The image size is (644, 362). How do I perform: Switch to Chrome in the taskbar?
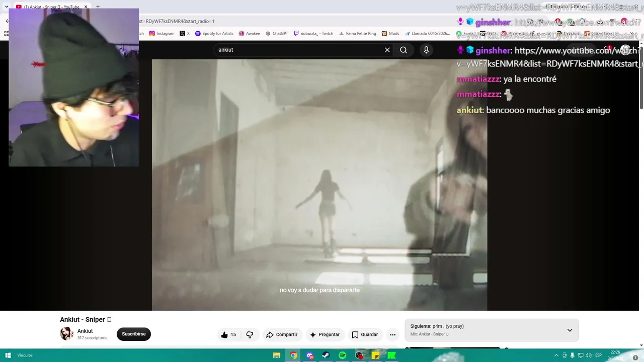point(293,355)
